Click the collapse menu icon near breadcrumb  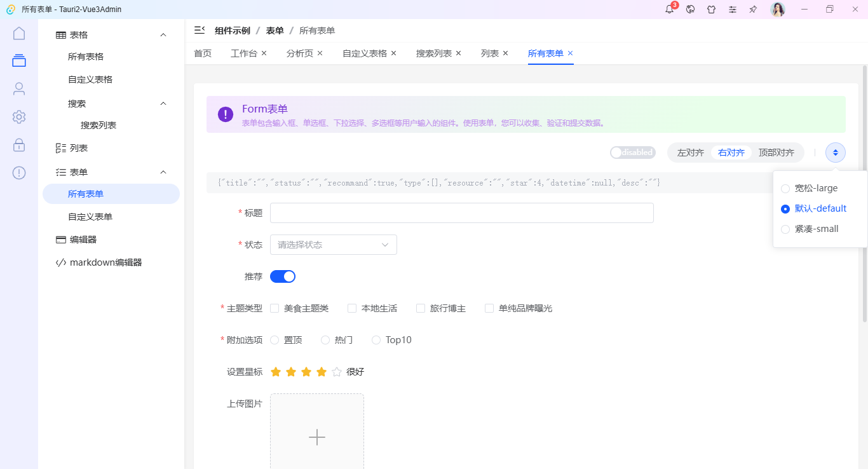click(x=200, y=30)
